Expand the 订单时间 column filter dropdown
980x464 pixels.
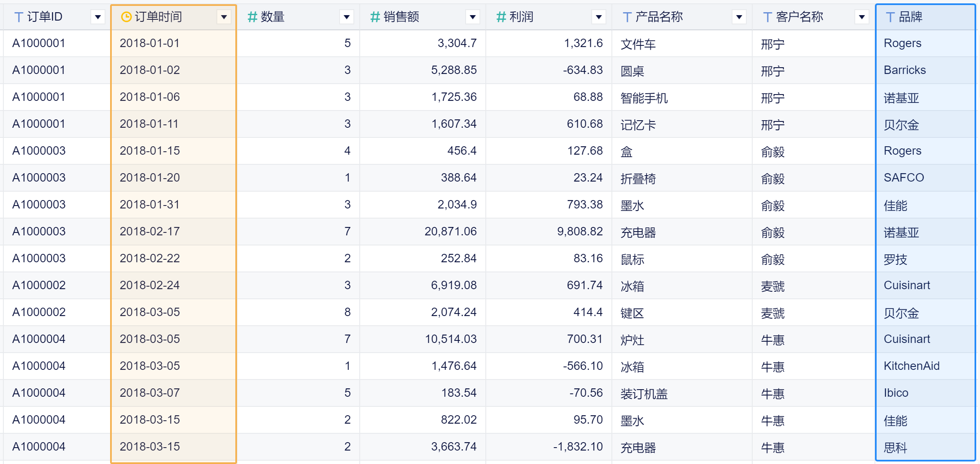(x=224, y=17)
